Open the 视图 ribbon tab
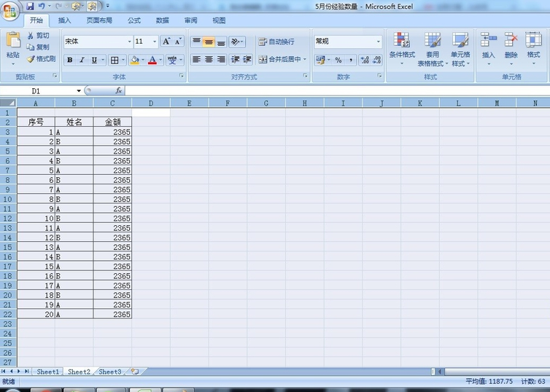550x392 pixels. (x=219, y=20)
